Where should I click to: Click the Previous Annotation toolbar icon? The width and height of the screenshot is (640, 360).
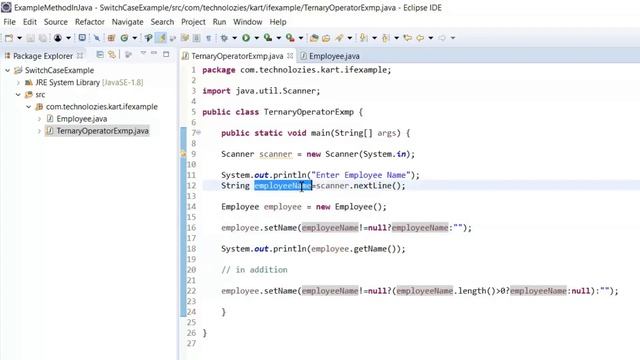pos(385,38)
